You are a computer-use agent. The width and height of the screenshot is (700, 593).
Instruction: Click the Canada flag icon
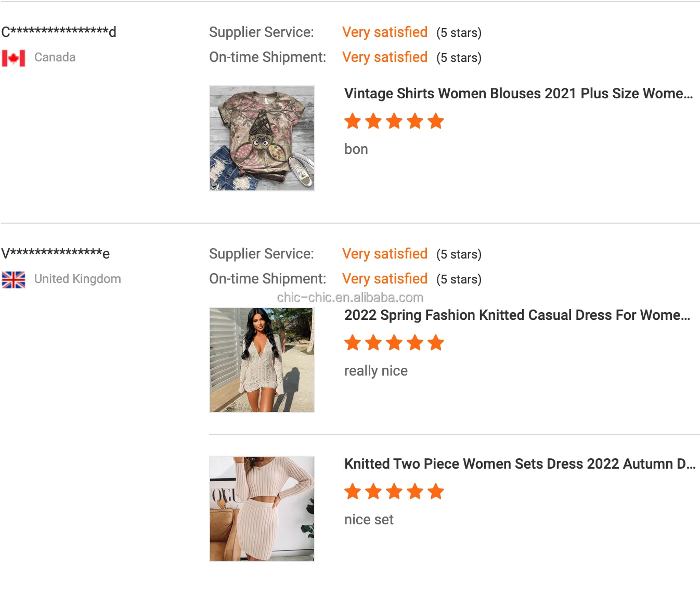click(14, 58)
